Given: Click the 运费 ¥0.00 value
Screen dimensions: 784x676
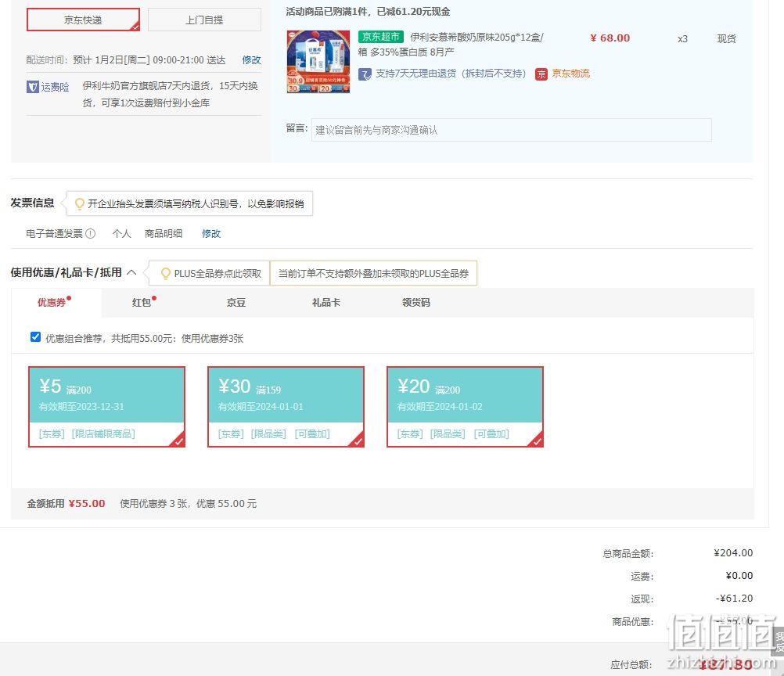Looking at the screenshot, I should click(739, 576).
